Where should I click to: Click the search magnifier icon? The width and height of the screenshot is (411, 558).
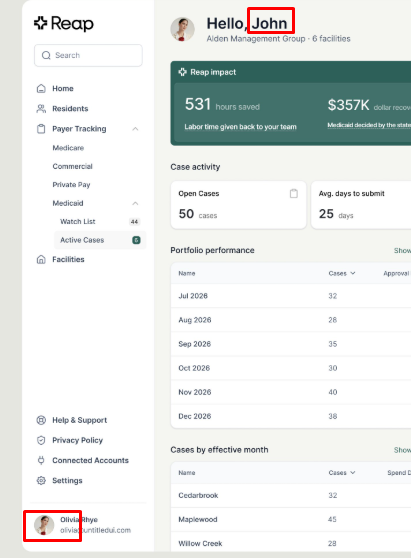point(46,56)
